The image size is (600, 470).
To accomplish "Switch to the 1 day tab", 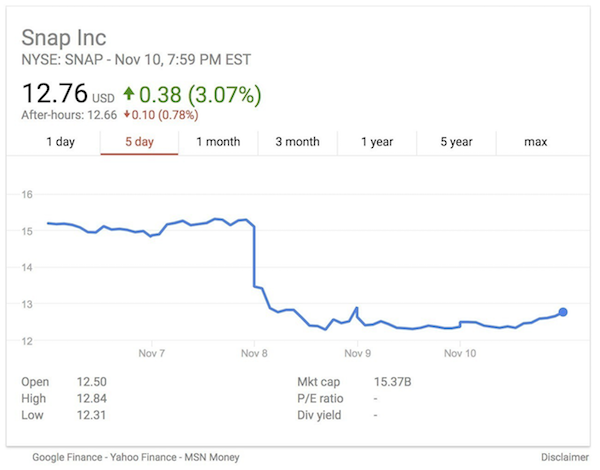I will (x=61, y=142).
